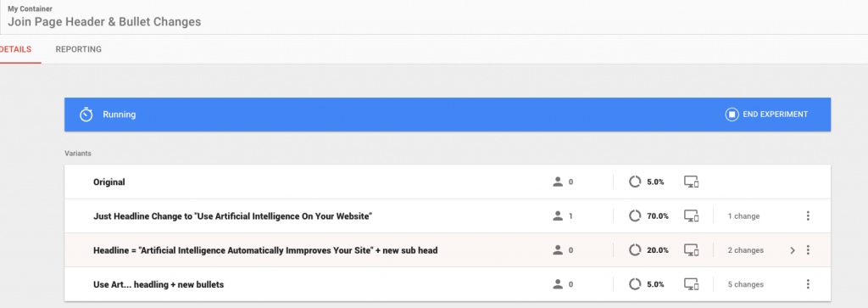Switch to the REPORTING tab

(x=79, y=49)
